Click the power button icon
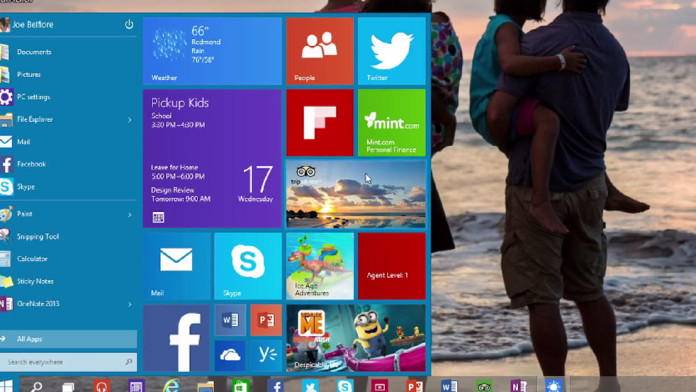696x392 pixels. click(129, 24)
